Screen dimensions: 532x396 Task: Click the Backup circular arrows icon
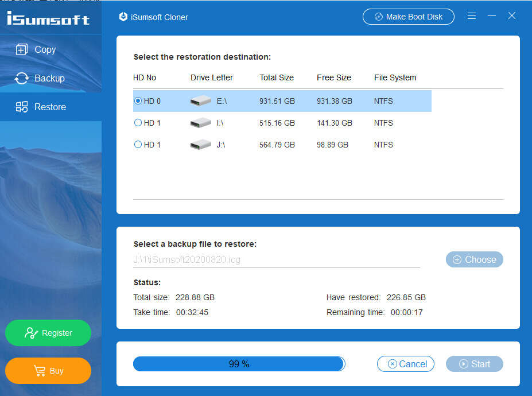pyautogui.click(x=22, y=79)
